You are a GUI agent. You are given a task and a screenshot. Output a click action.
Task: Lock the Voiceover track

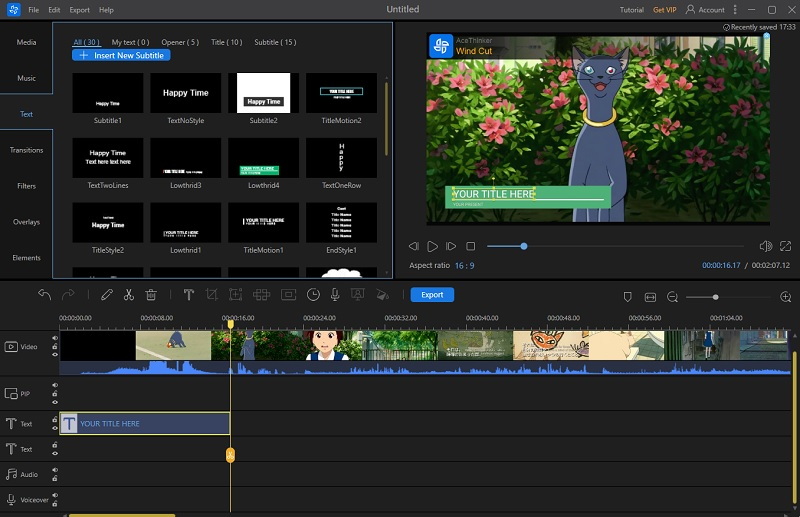(55, 504)
